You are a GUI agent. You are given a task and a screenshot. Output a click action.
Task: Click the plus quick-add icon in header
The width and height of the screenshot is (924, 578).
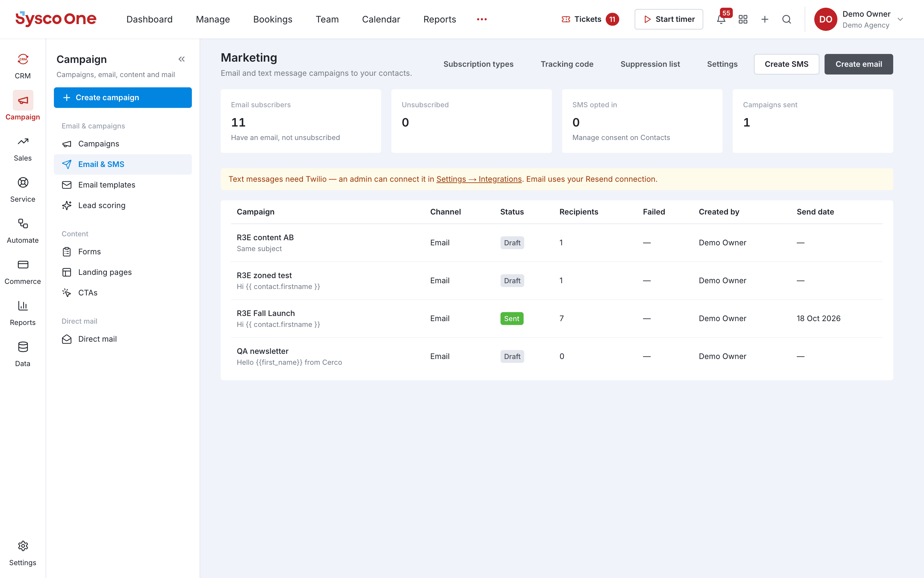(x=765, y=19)
